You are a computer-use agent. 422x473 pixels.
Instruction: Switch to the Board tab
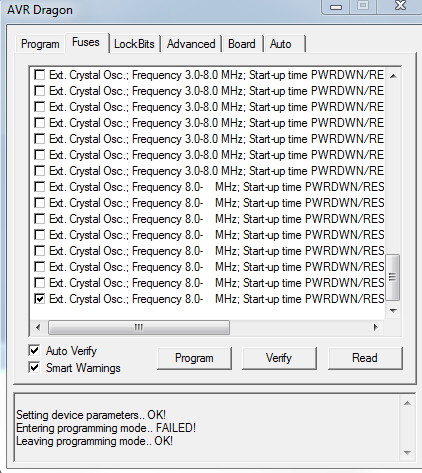pyautogui.click(x=242, y=44)
